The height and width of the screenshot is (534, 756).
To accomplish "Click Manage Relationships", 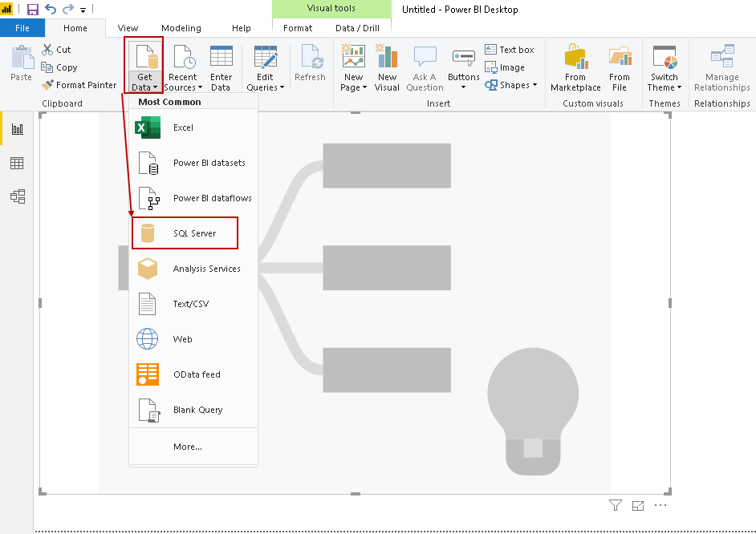I will [721, 67].
